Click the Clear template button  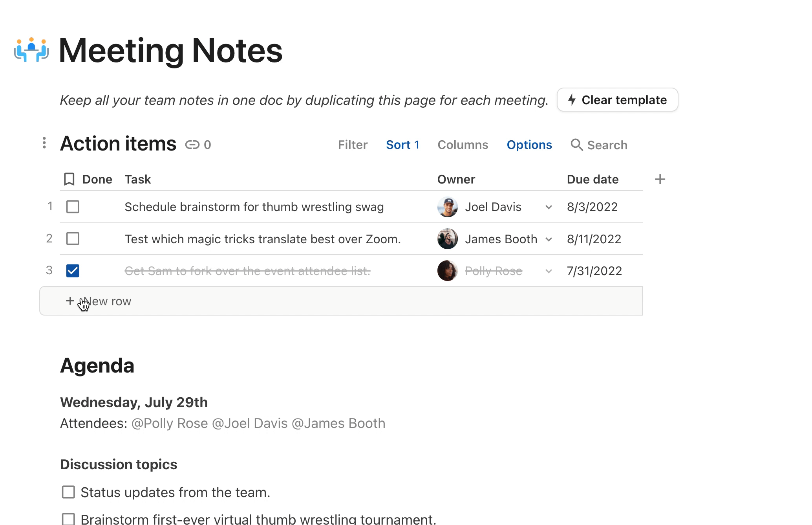617,100
